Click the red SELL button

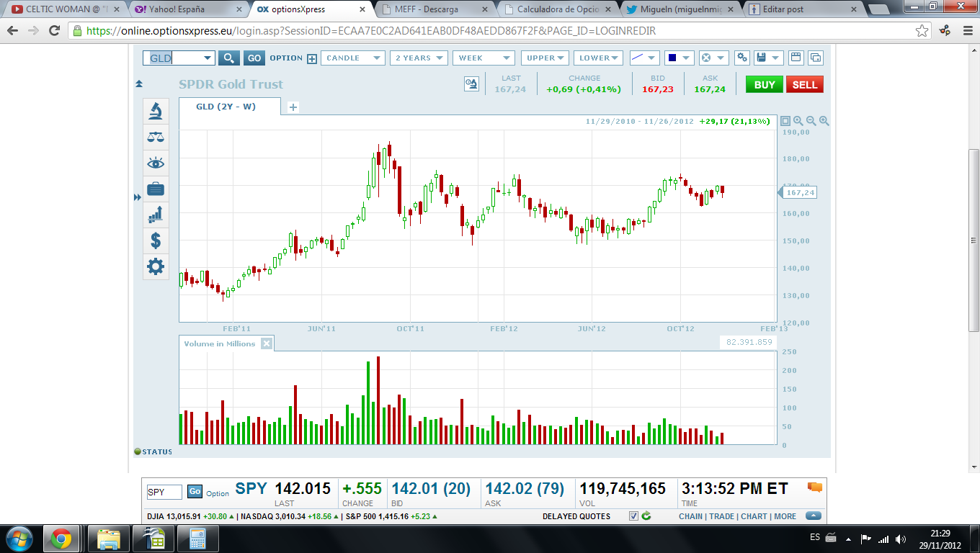point(805,84)
